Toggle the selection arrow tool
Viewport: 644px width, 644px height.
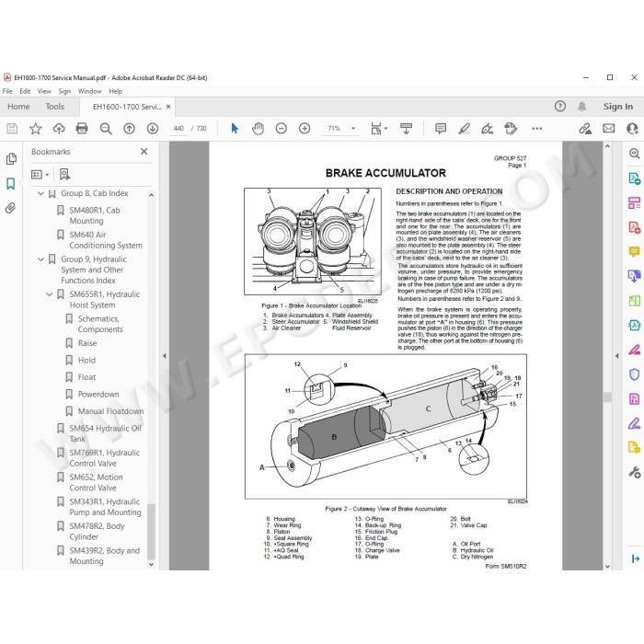point(235,129)
